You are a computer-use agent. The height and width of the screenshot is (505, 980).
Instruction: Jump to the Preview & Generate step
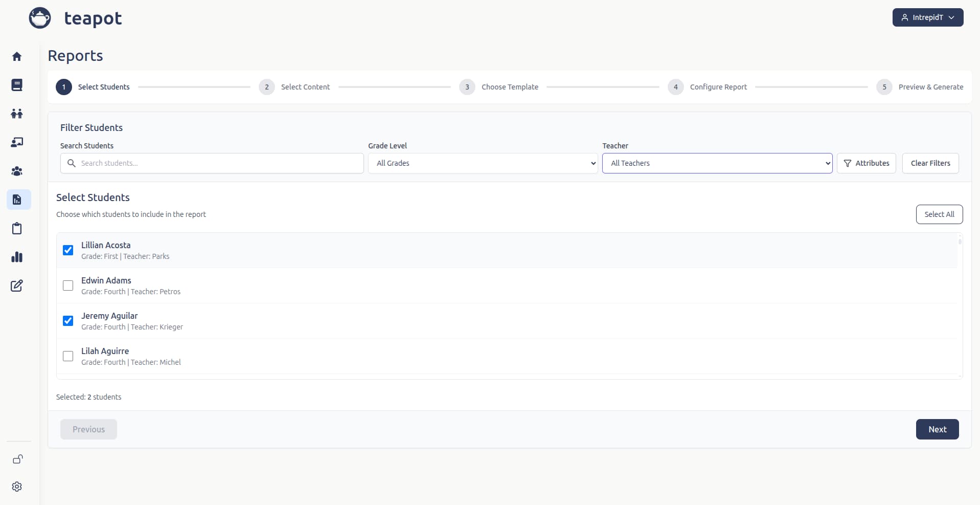pyautogui.click(x=931, y=86)
